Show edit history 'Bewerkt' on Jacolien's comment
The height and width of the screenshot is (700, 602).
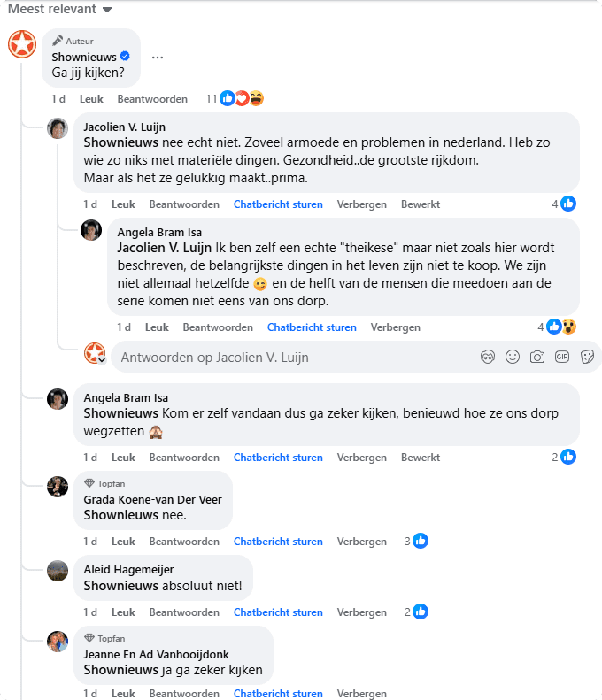421,204
